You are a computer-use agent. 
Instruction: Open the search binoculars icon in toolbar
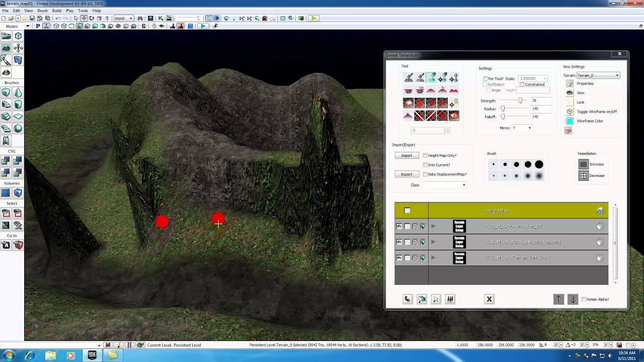(x=140, y=18)
